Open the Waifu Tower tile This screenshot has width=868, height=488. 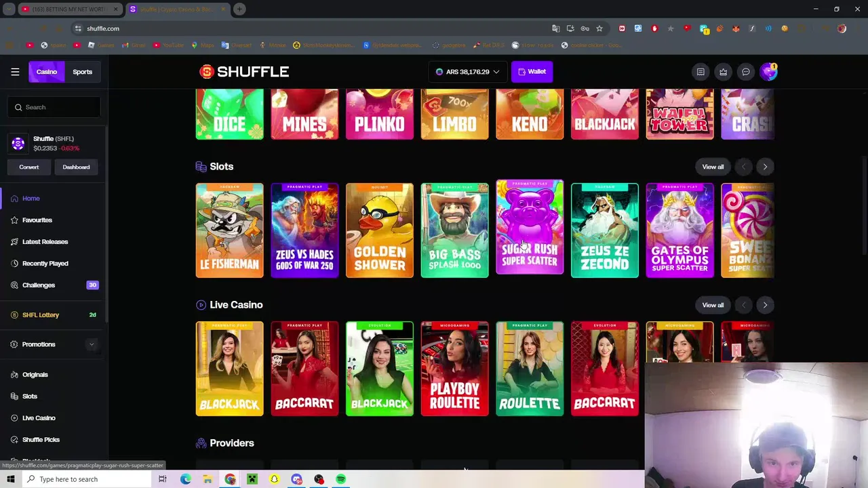tap(679, 114)
